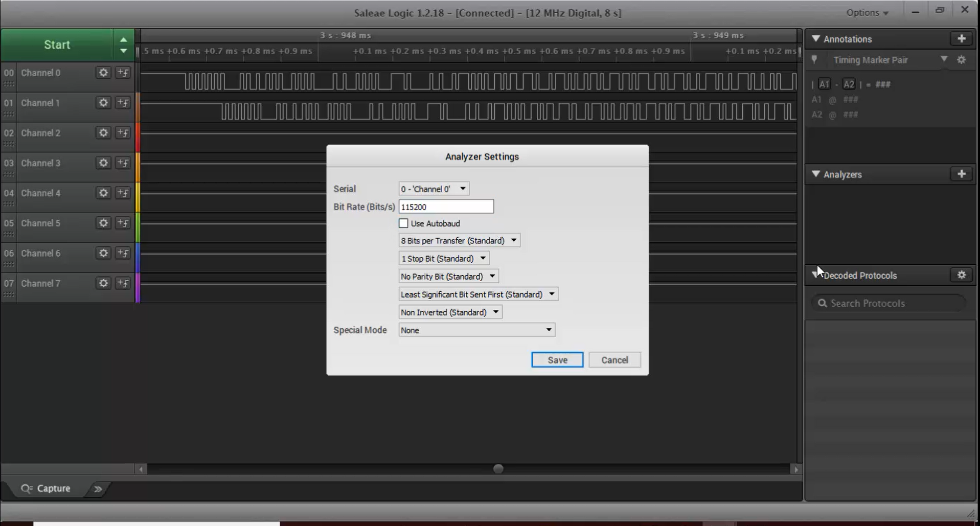Set trigger edge for Channel 5
Screen dimensions: 980x526
tap(123, 223)
